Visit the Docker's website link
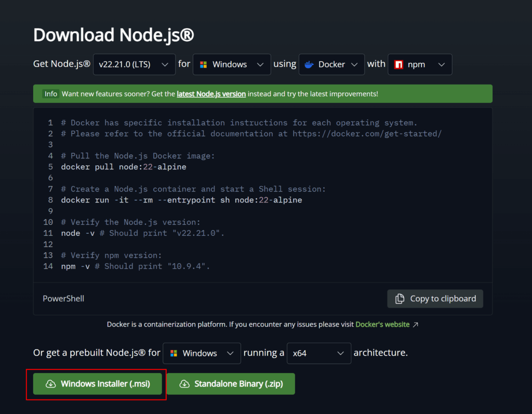Viewport: 532px width, 414px height. coord(382,325)
